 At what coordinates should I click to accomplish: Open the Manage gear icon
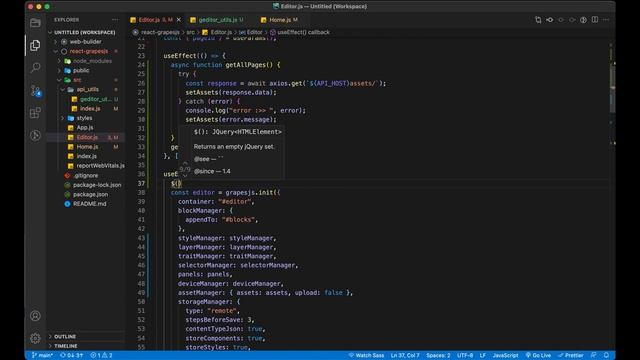click(36, 338)
